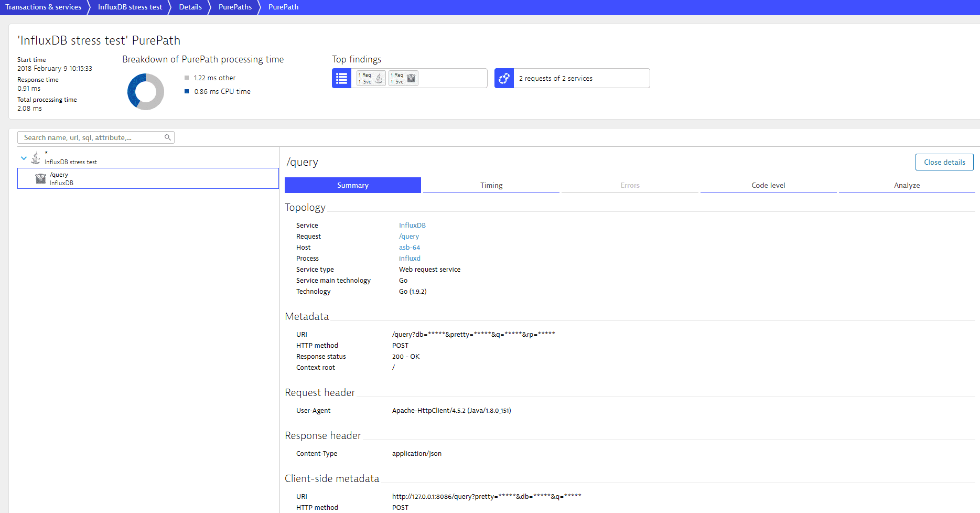Go to Details breadcrumb
980x513 pixels.
190,7
